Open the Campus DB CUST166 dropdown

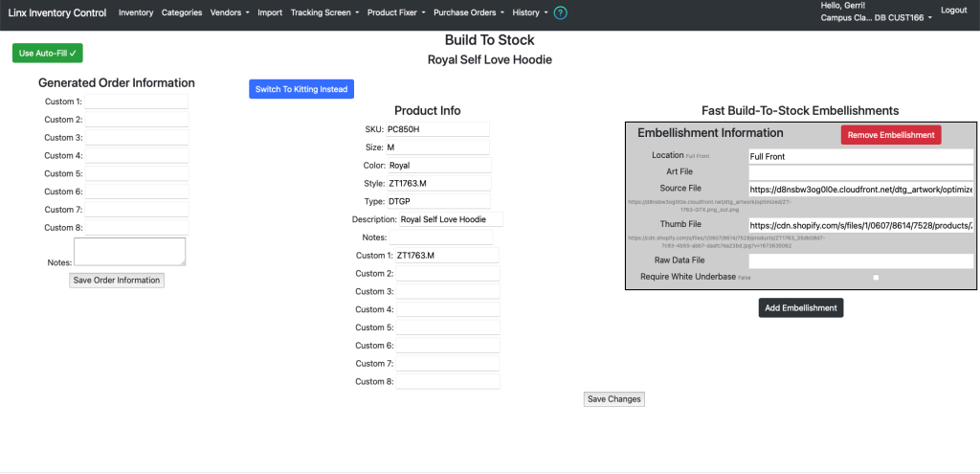click(877, 18)
